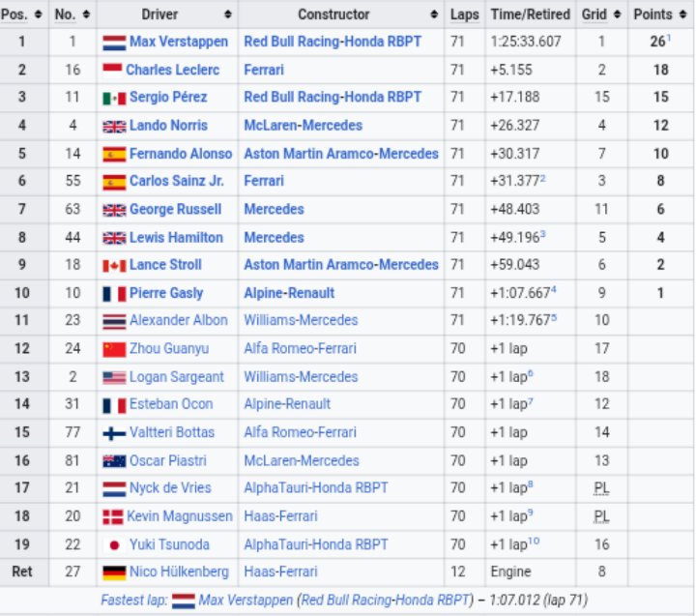Click Japanese flag next to Yuki Tsunoda
The height and width of the screenshot is (616, 696).
point(114,545)
